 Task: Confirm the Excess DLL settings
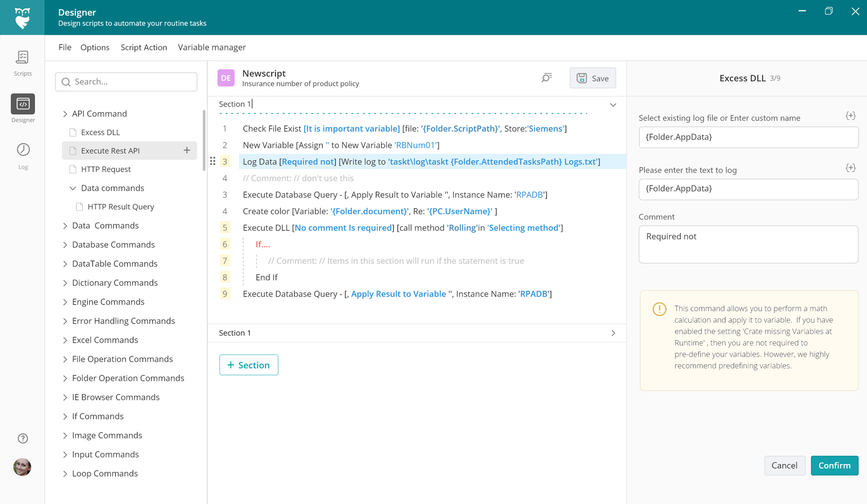point(834,465)
